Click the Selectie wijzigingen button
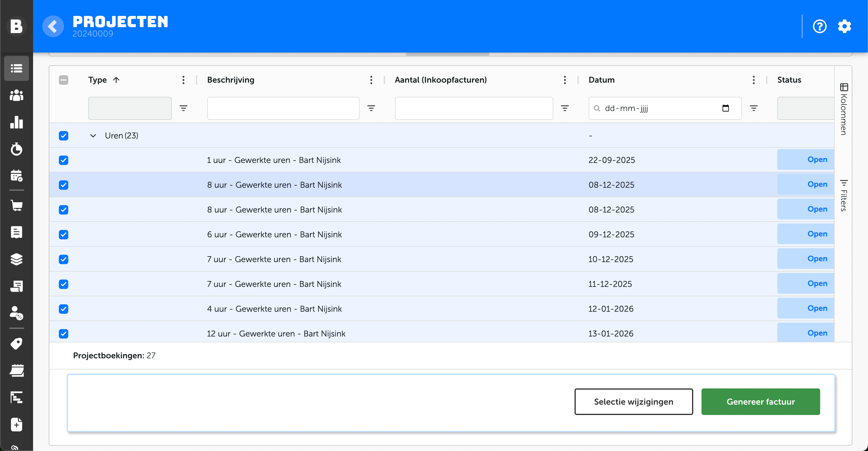Image resolution: width=868 pixels, height=451 pixels. (x=634, y=401)
